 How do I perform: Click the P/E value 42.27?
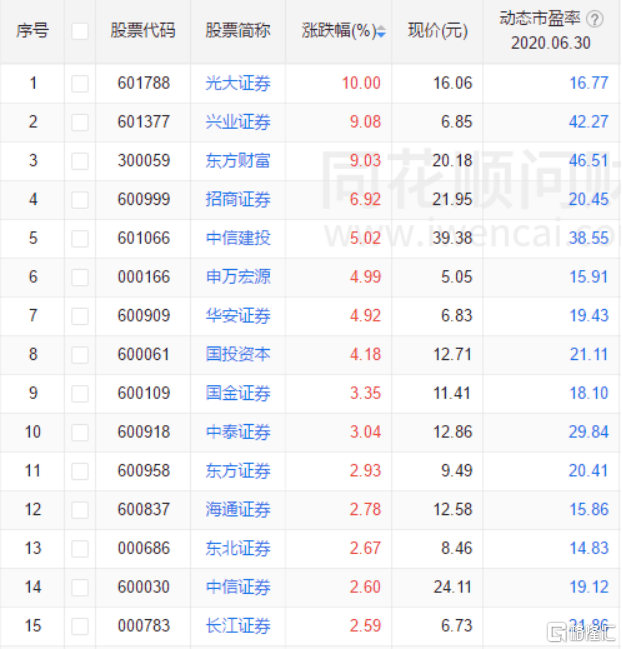589,122
